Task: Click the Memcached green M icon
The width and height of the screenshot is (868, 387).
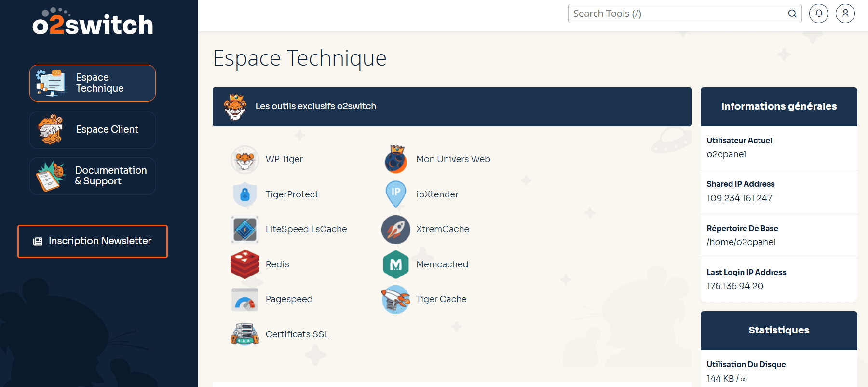Action: (x=396, y=264)
